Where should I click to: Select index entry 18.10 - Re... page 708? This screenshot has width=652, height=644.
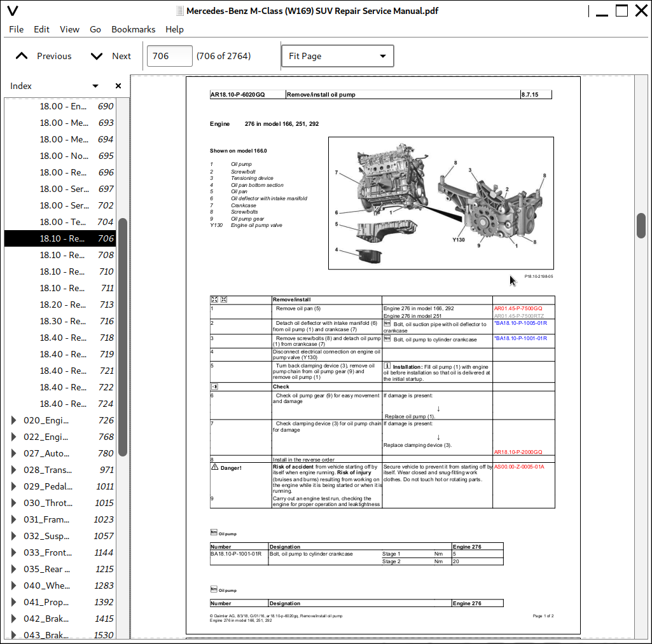(60, 255)
